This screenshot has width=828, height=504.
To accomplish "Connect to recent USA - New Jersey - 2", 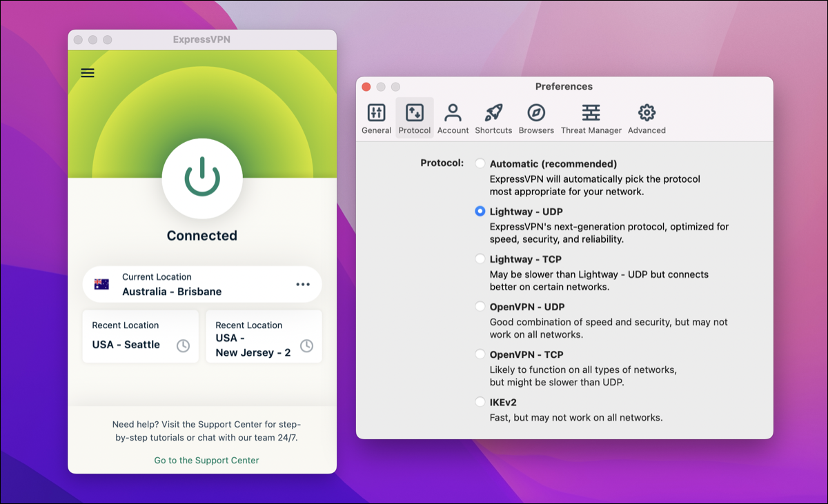I will (264, 336).
